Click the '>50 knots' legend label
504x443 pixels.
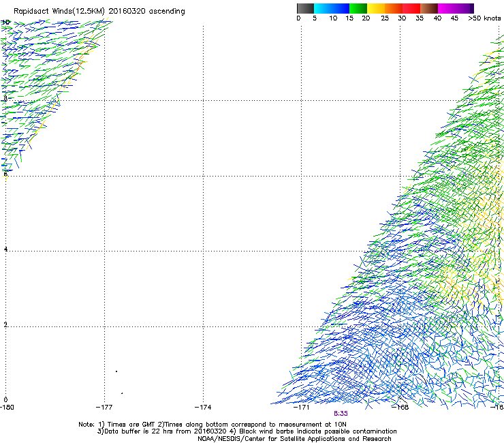coord(484,18)
